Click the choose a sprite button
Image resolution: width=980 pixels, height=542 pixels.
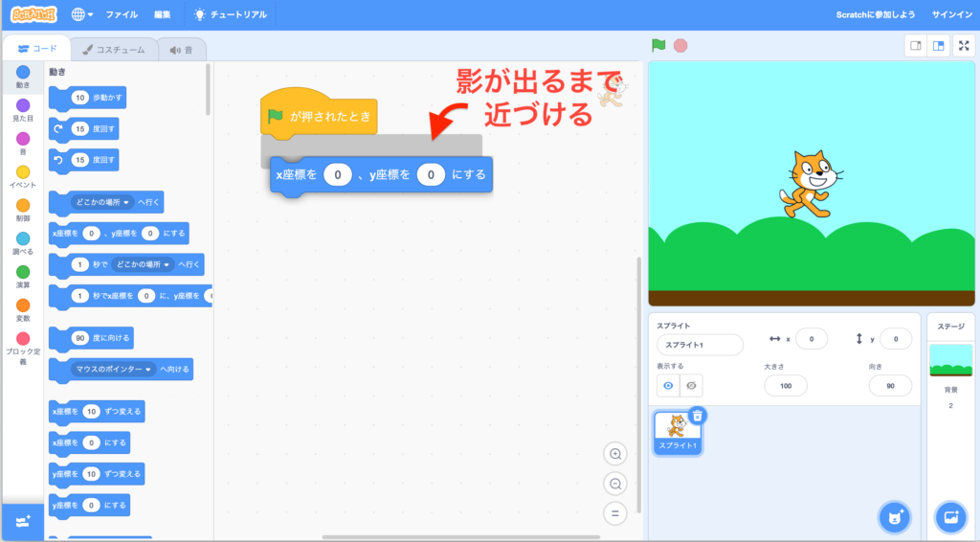click(x=895, y=517)
